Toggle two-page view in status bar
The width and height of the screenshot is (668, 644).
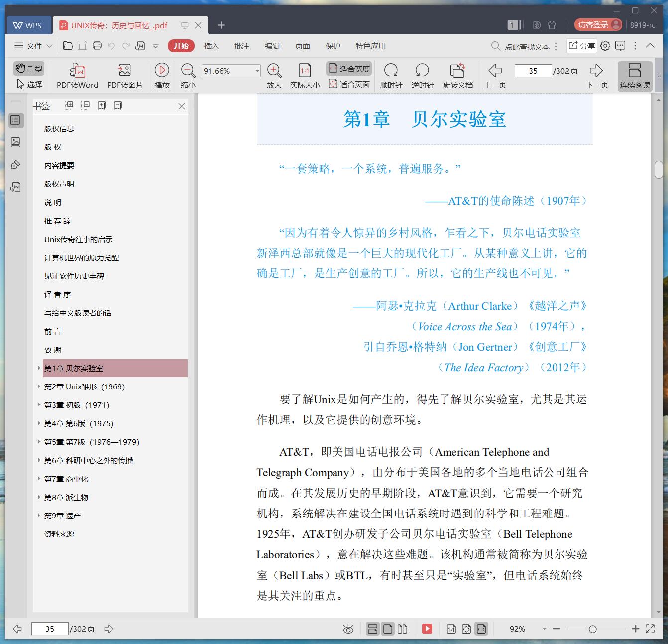403,629
